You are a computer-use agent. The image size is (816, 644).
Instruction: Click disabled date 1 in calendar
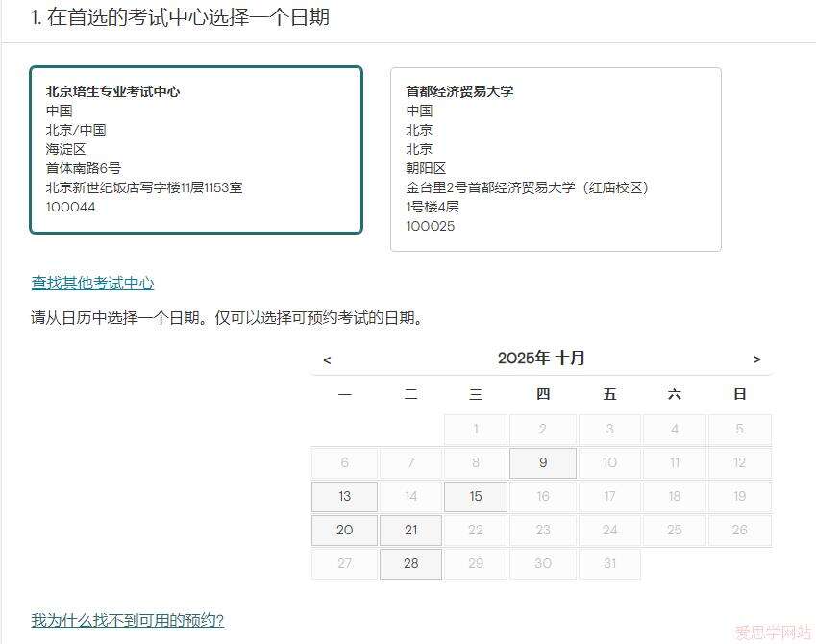click(476, 430)
